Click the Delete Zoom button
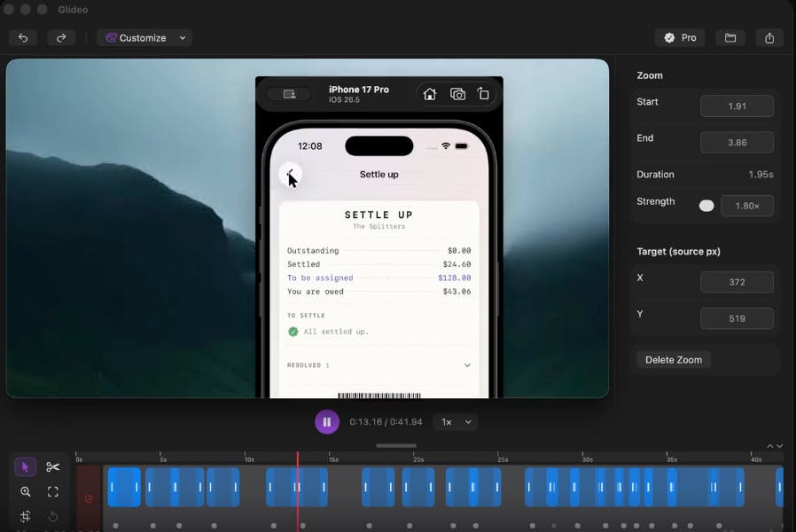The image size is (796, 532). (x=673, y=360)
